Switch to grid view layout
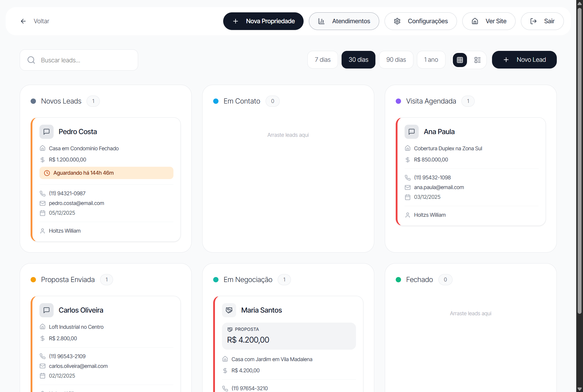Image resolution: width=583 pixels, height=392 pixels. click(460, 60)
